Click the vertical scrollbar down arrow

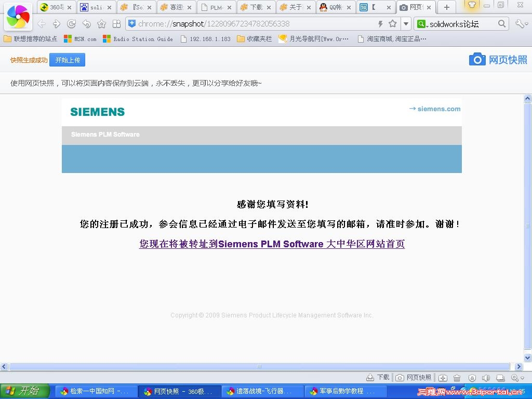[x=527, y=357]
